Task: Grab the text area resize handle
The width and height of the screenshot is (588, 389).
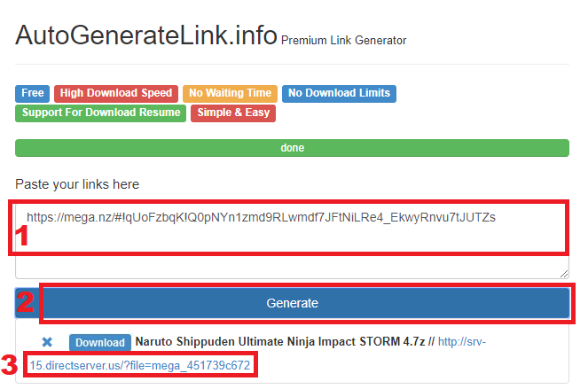Action: (x=564, y=273)
